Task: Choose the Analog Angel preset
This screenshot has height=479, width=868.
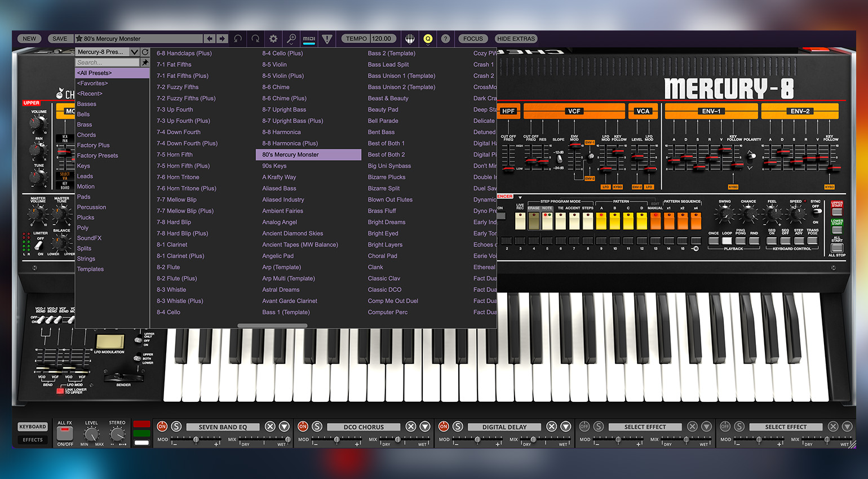Action: [x=280, y=222]
